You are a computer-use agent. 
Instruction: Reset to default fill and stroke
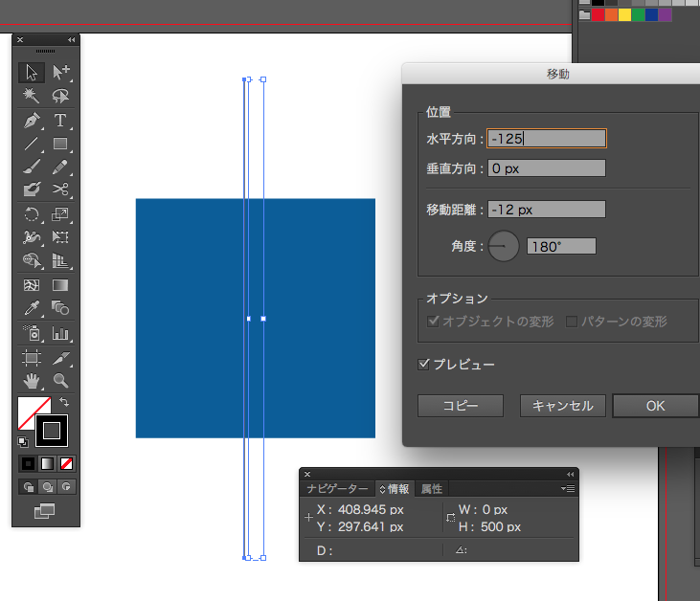click(x=23, y=442)
